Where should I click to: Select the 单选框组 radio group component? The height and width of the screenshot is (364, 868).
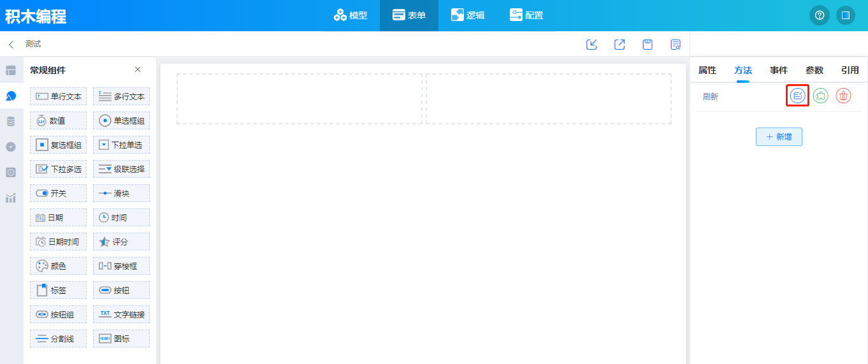click(121, 120)
